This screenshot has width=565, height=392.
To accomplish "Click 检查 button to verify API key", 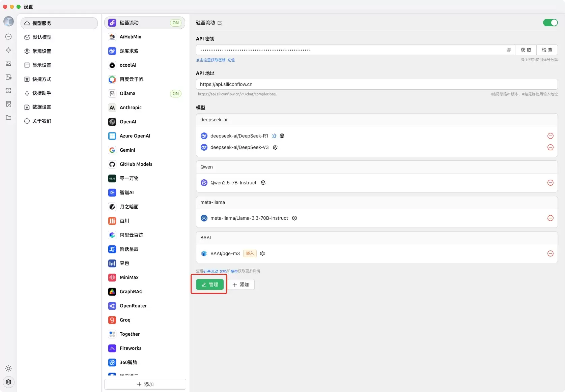I will 547,50.
